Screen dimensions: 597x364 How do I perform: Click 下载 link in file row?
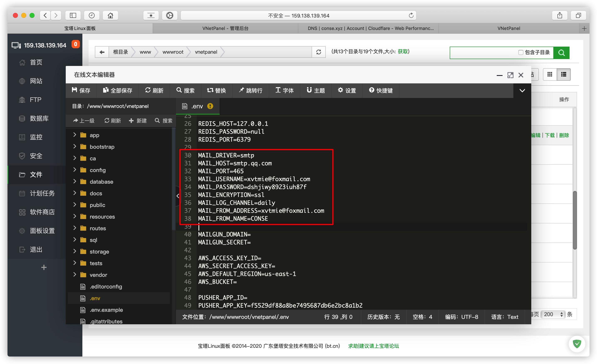(550, 135)
